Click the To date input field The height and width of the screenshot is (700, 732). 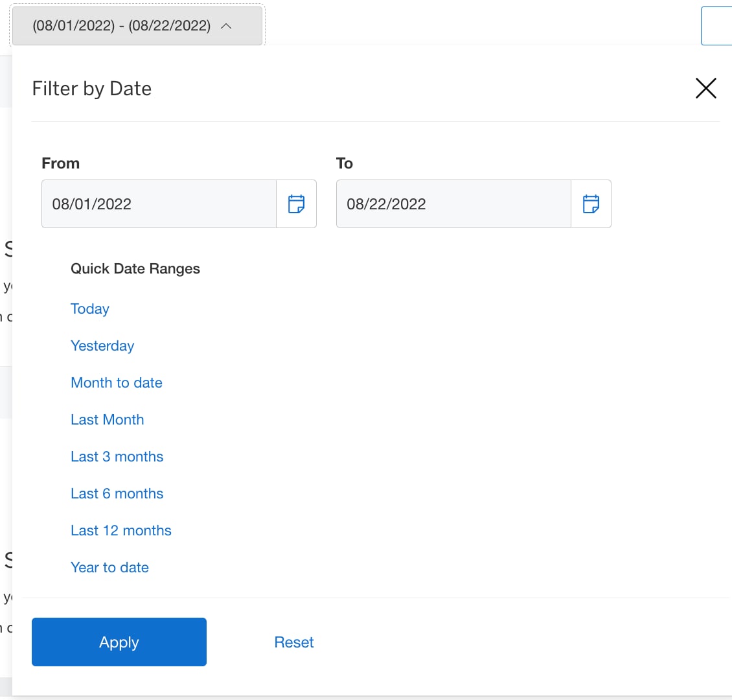(453, 204)
